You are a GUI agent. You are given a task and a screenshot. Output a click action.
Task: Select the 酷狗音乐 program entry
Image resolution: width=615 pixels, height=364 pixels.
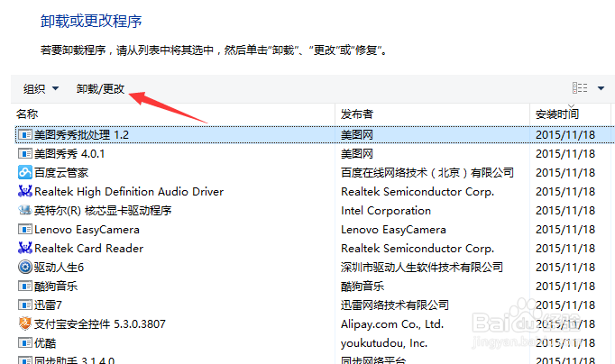pyautogui.click(x=56, y=286)
